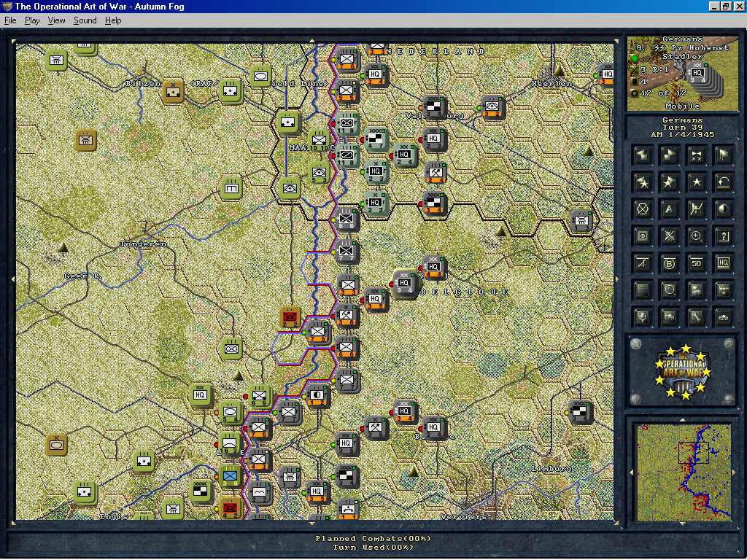
Task: Click the striped square button
Action: click(642, 290)
